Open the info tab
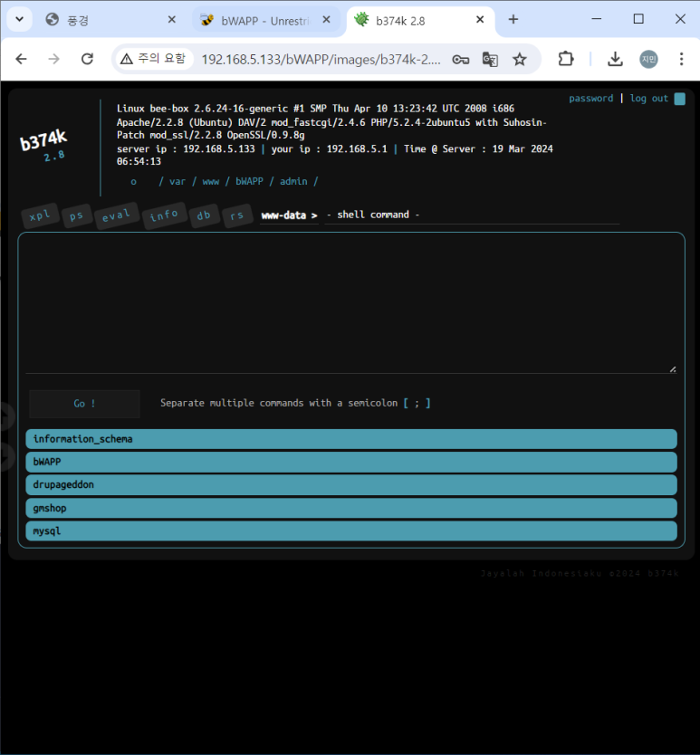 (x=164, y=215)
